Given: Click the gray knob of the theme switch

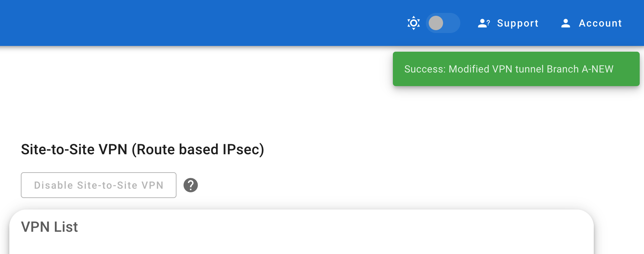Looking at the screenshot, I should click(436, 23).
